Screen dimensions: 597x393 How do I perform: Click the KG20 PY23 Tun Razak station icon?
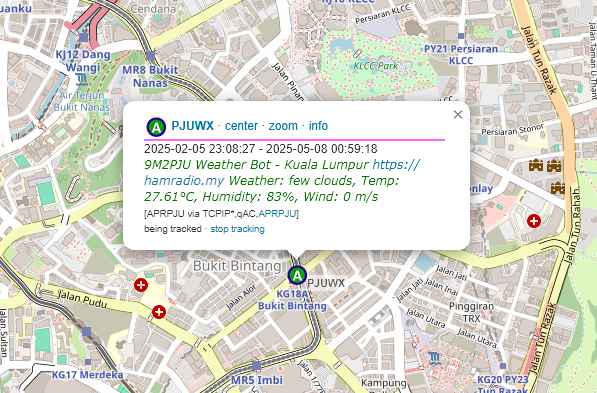(503, 366)
